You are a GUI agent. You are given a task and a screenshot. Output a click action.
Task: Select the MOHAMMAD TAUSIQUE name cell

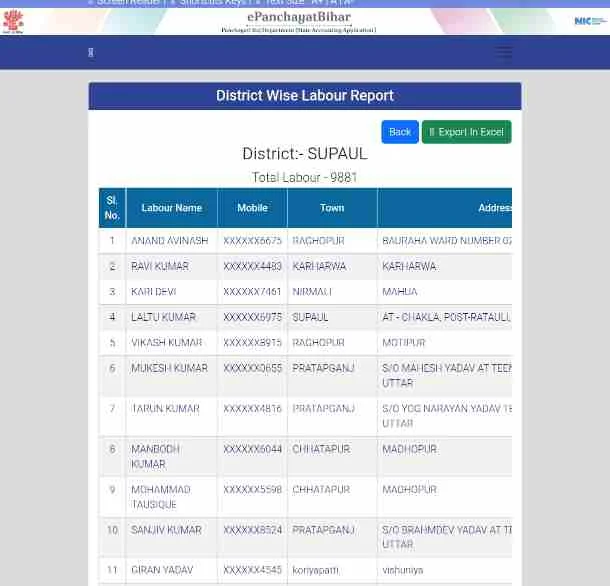160,497
